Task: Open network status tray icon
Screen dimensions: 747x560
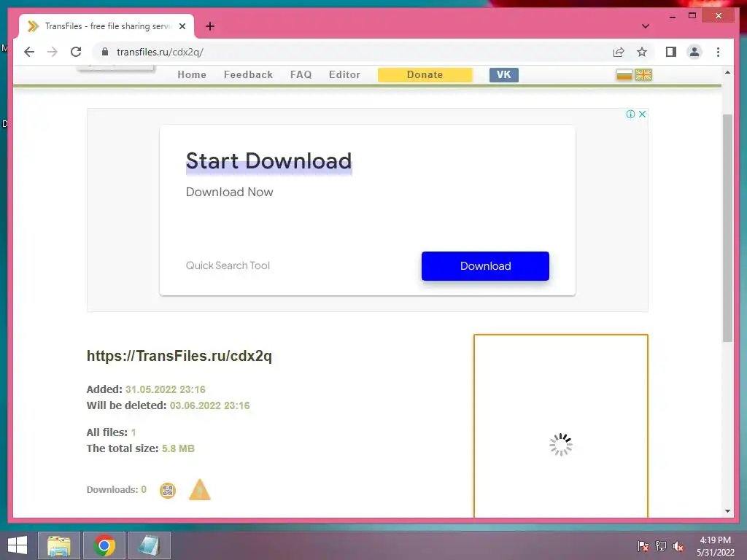Action: (x=661, y=546)
